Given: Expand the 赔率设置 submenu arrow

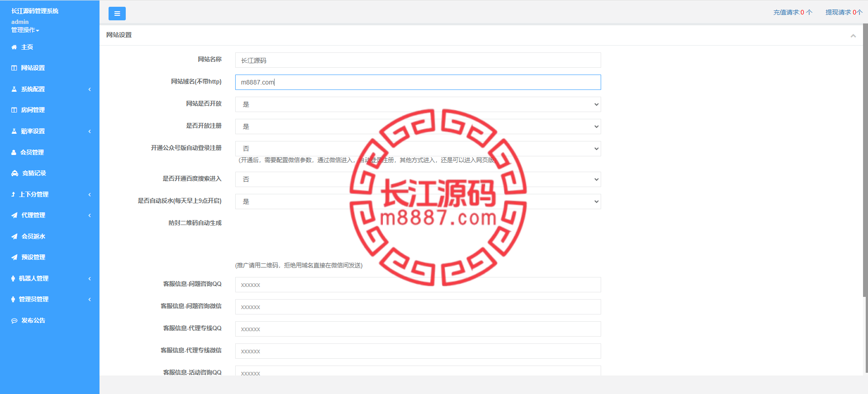Looking at the screenshot, I should 90,131.
